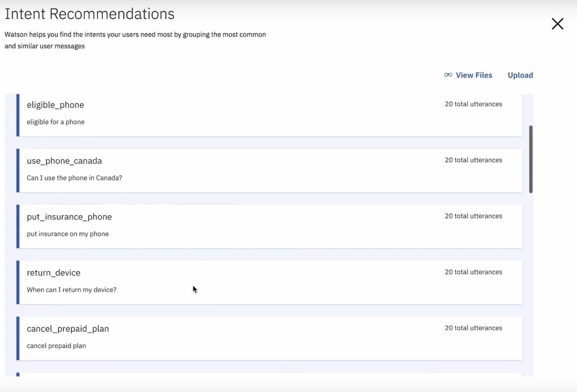
Task: Click the blue accent bar of the use_phone_canada card
Action: (x=18, y=170)
